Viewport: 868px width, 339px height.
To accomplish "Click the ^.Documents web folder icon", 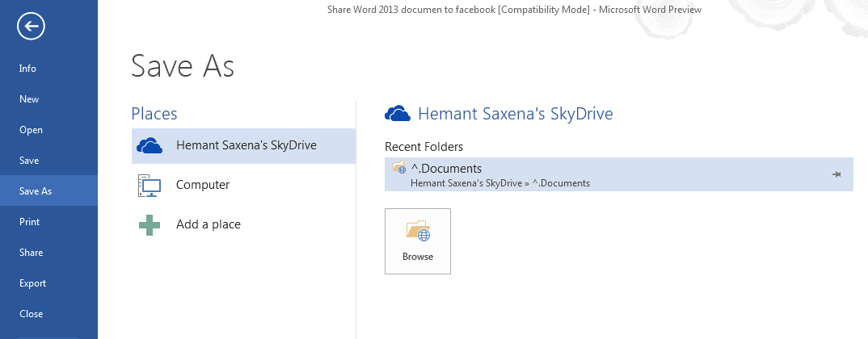I will 399,167.
